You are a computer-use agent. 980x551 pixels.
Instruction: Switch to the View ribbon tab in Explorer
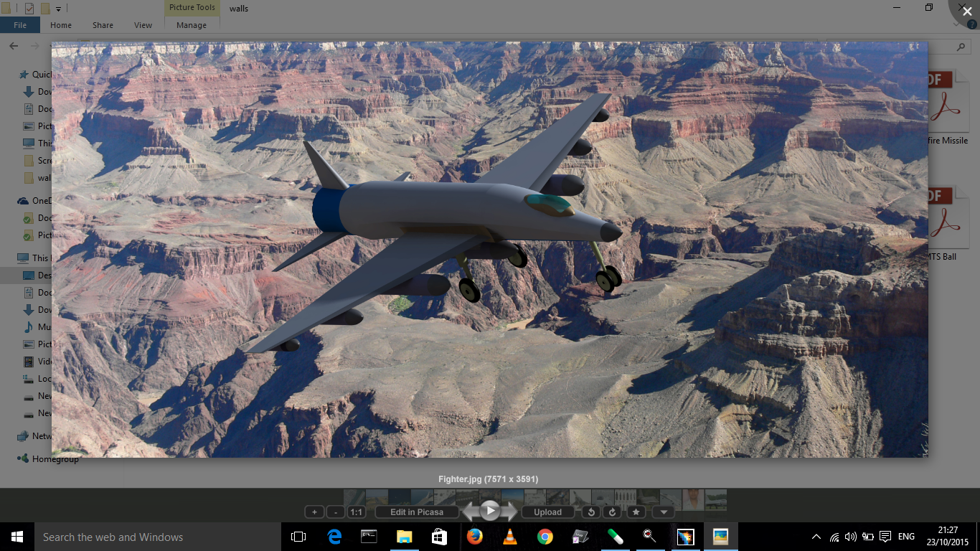(x=143, y=25)
